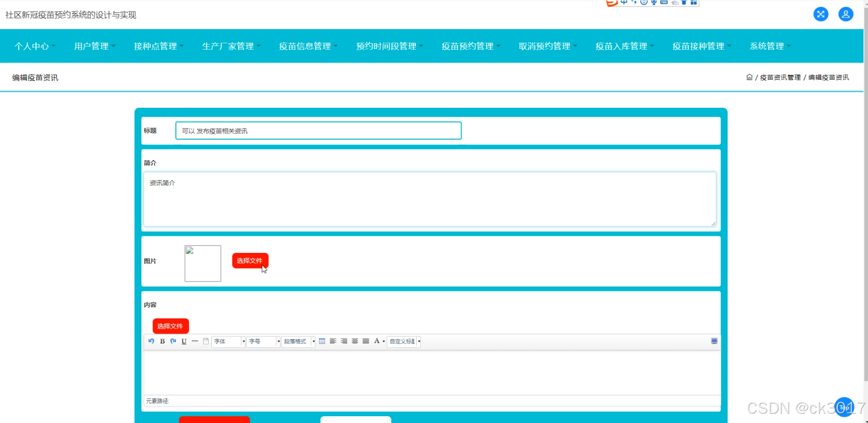Toggle bold formatting in the editor
Viewport: 868px width, 423px height.
[162, 341]
